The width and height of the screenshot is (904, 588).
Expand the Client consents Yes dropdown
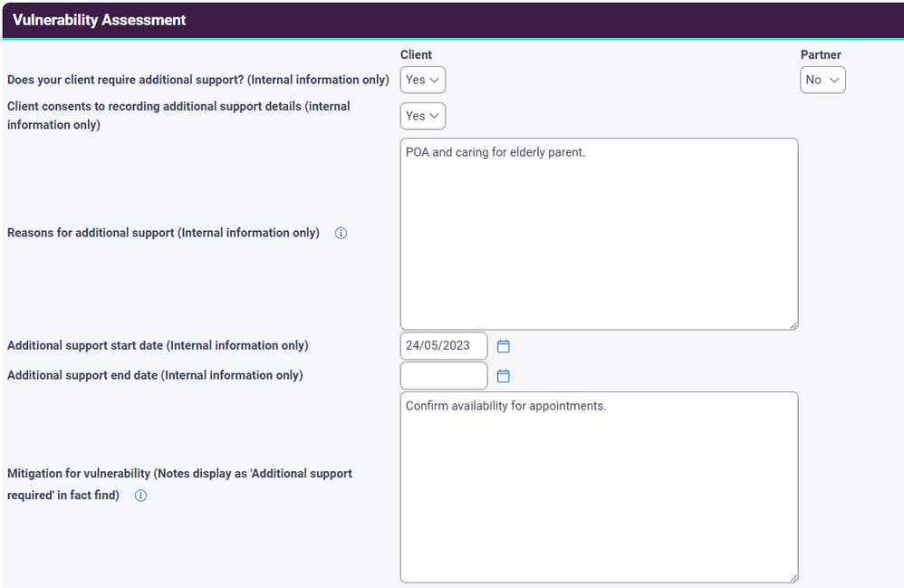[x=423, y=116]
